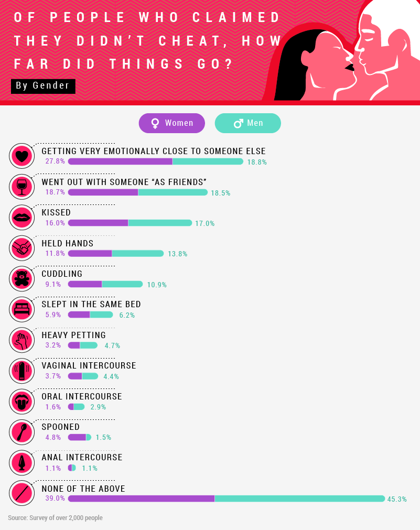Select the By Gender label
The height and width of the screenshot is (530, 420).
[x=43, y=86]
